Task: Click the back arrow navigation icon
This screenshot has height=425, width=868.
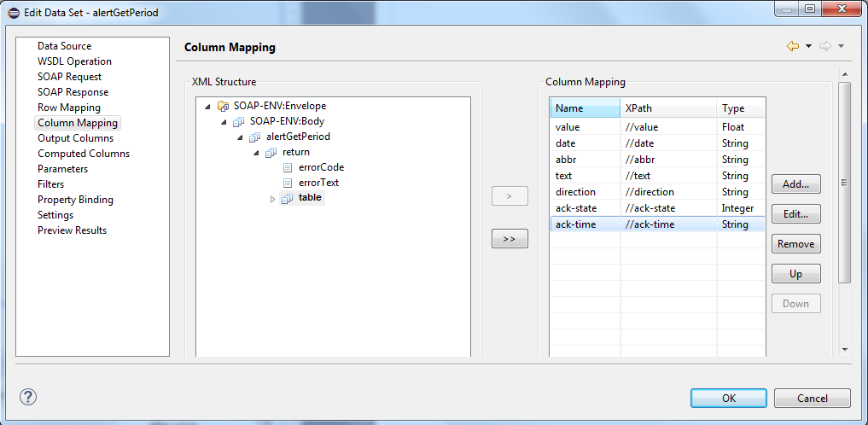Action: click(x=793, y=47)
